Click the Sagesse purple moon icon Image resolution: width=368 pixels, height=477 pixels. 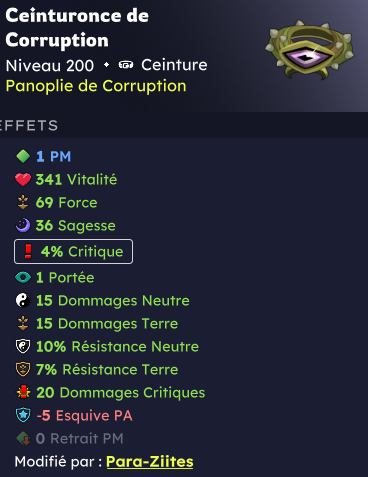(x=23, y=226)
